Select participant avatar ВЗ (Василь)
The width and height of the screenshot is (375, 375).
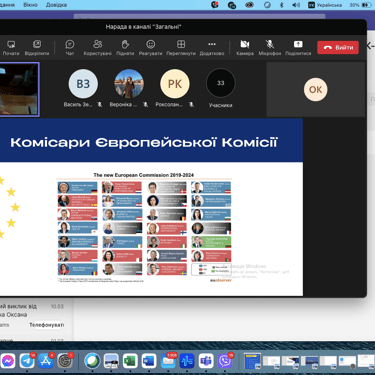coord(83,84)
